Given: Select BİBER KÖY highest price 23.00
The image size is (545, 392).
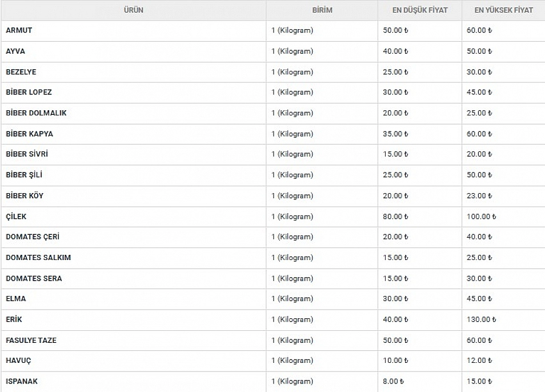Looking at the screenshot, I should click(479, 196).
